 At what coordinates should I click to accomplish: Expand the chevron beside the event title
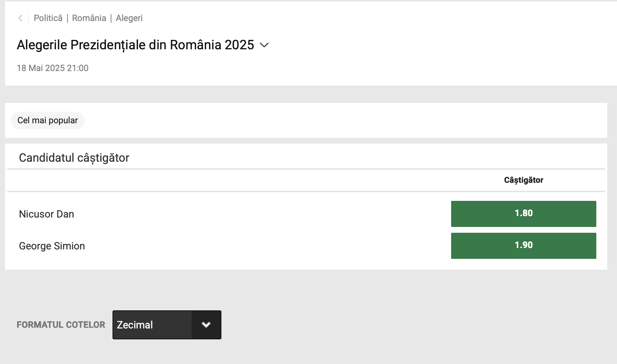pos(264,45)
